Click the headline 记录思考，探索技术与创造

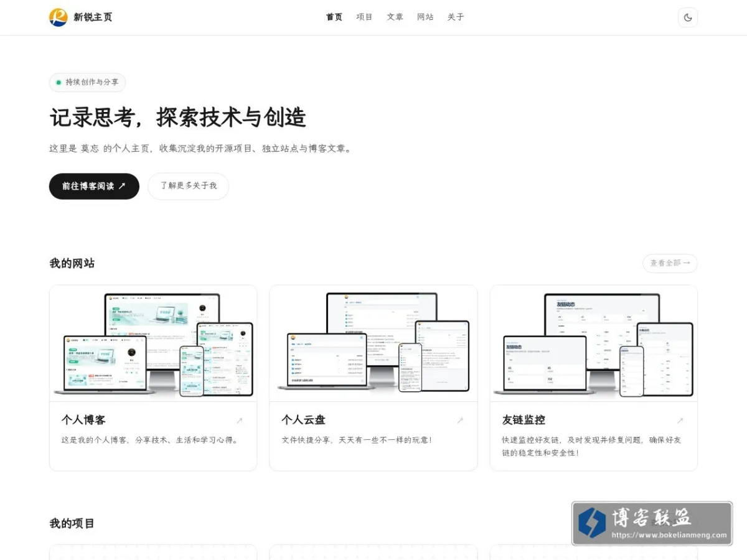click(178, 118)
